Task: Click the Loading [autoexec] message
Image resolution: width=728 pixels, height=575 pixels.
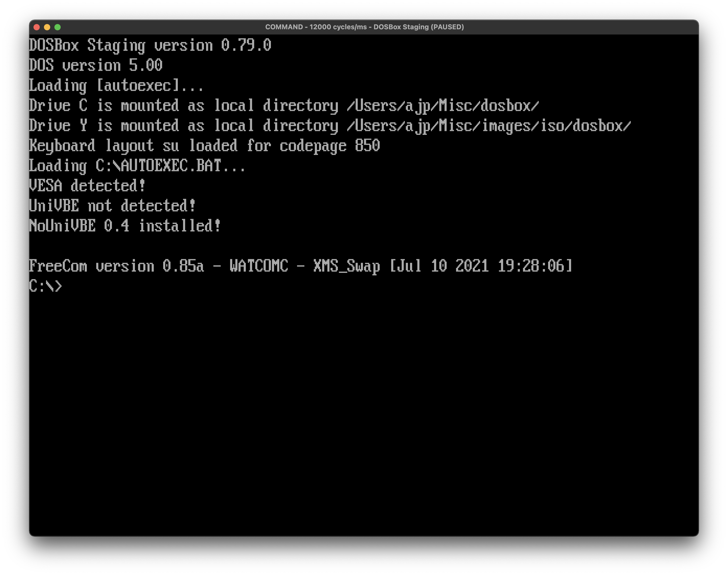Action: click(116, 85)
